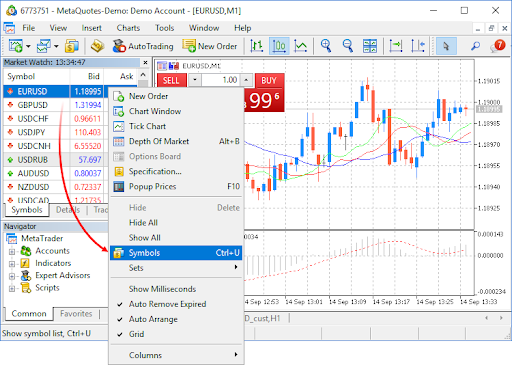Open New Order from the toolbar
The height and width of the screenshot is (365, 512).
coord(210,46)
